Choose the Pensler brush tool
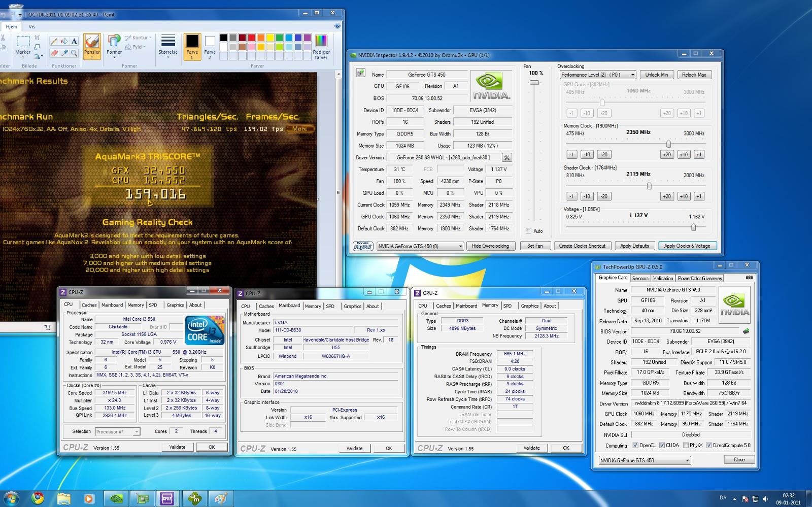Screen dimensions: 812x507 [x=92, y=46]
